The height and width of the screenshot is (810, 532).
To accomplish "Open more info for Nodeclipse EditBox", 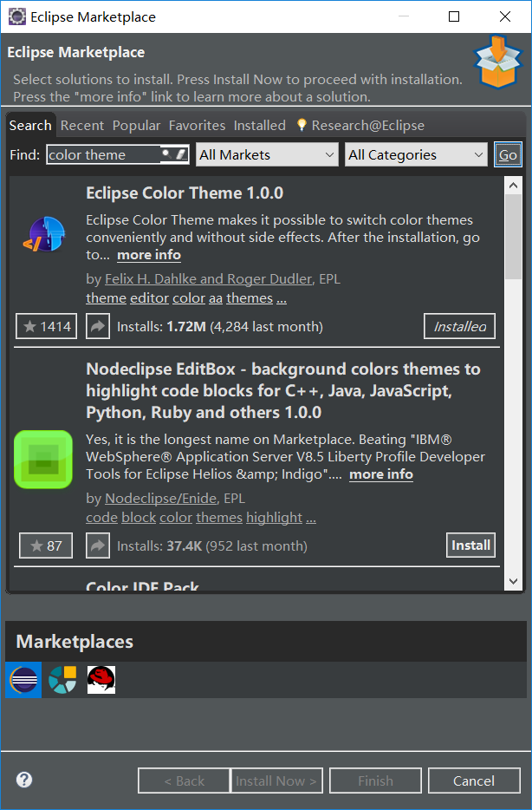I will click(x=381, y=474).
